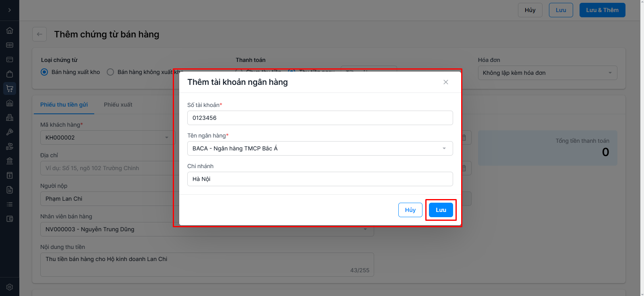Open the bank icon in the sidebar
This screenshot has height=296, width=644.
[10, 161]
